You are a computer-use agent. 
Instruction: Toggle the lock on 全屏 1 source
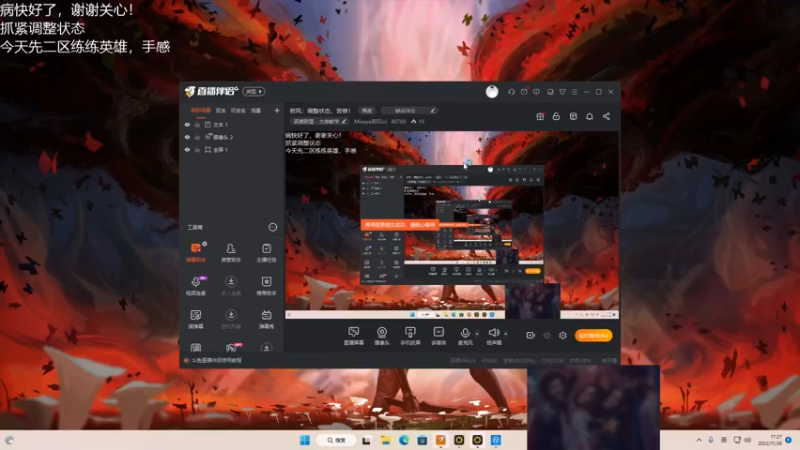(x=197, y=149)
